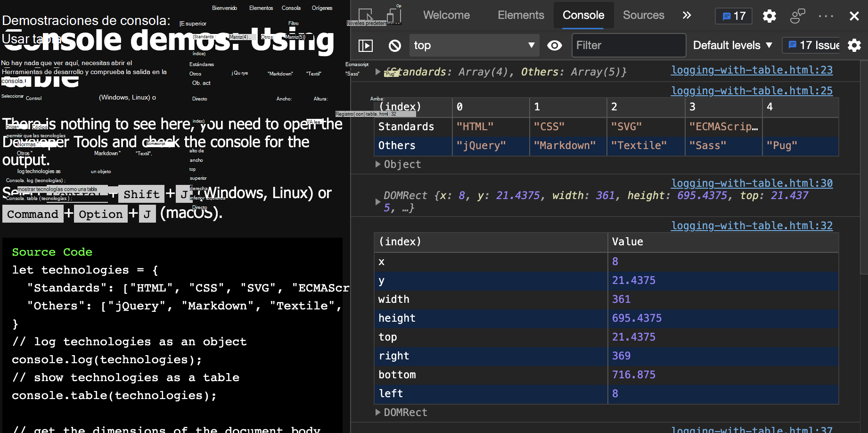The height and width of the screenshot is (433, 868).
Task: Click the "Sass" table cell
Action: pos(723,145)
